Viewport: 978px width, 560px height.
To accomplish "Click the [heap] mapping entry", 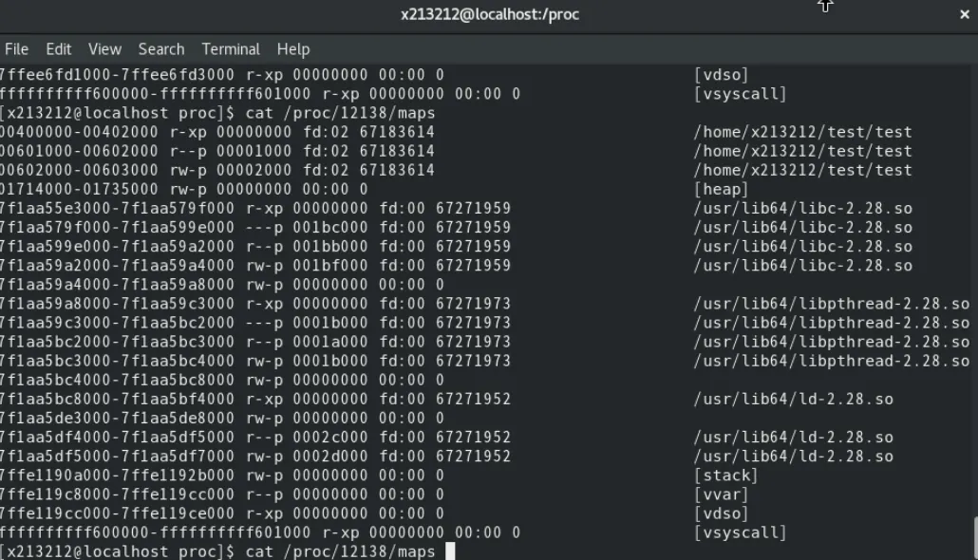I will click(721, 189).
